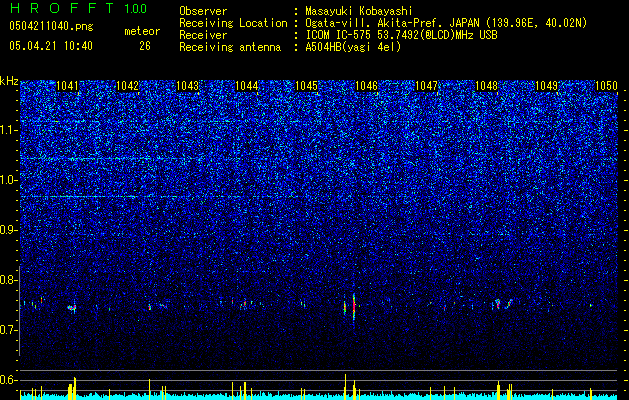
Task: Click the 1044 time axis marker
Action: [247, 86]
